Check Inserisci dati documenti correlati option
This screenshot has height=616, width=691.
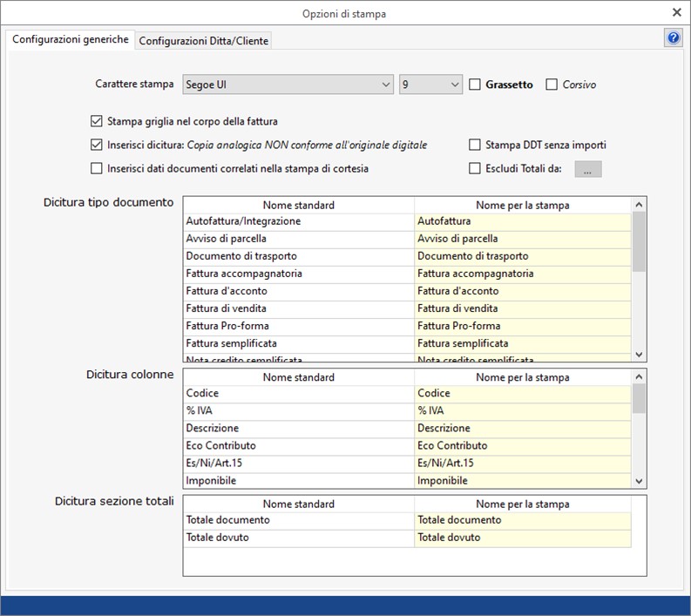96,168
